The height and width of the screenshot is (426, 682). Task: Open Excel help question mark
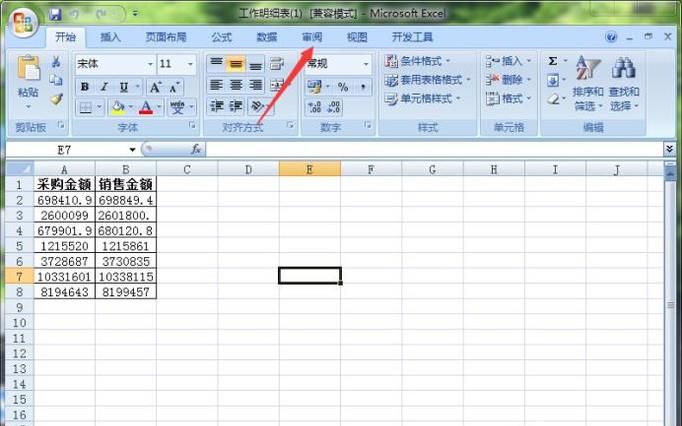coord(611,37)
